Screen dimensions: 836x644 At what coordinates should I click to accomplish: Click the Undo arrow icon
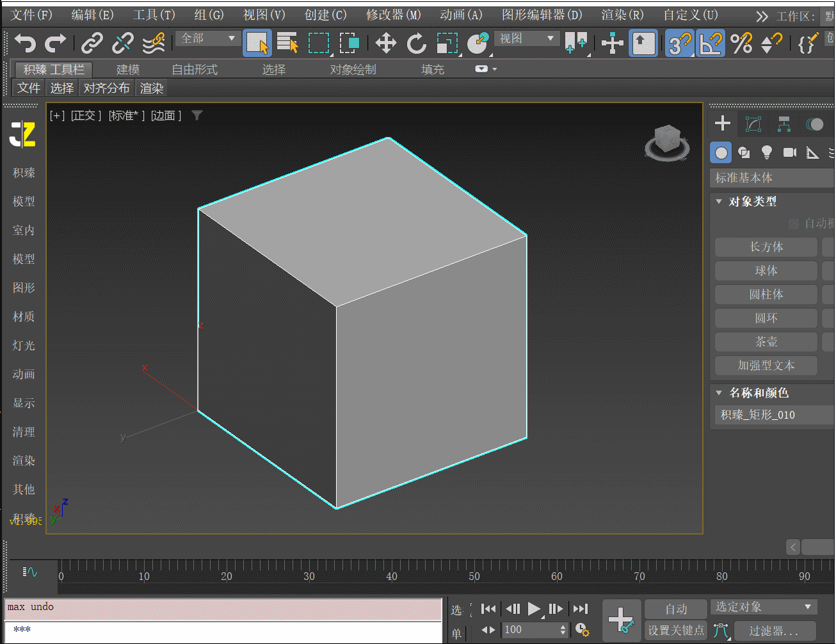pyautogui.click(x=25, y=44)
